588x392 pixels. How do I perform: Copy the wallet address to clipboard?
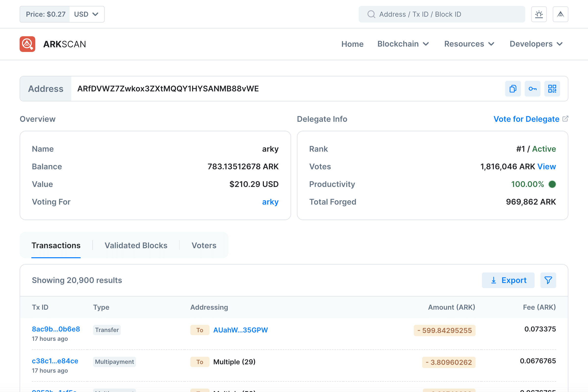[x=513, y=89]
